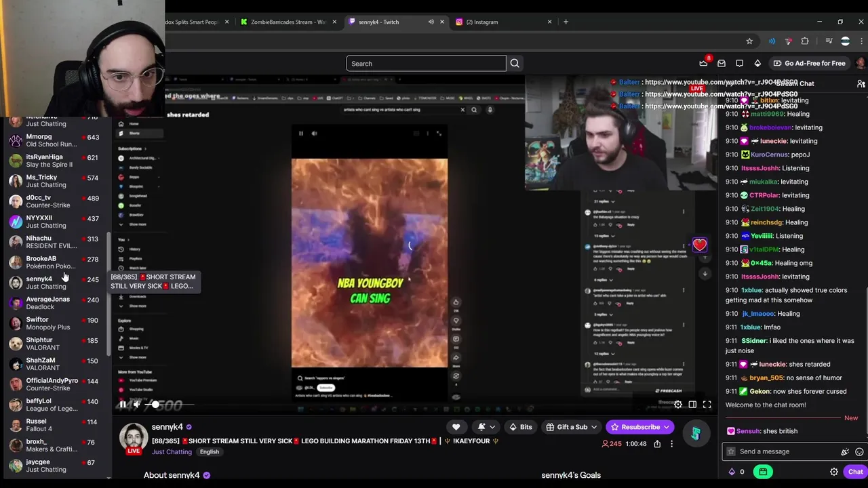Enter fullscreen mode on the player
868x488 pixels.
click(x=707, y=405)
